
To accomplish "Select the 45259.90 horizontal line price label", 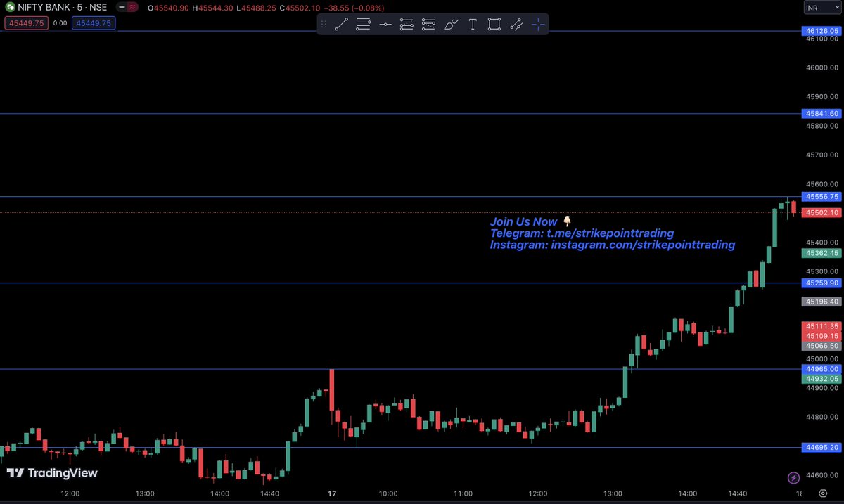I will [821, 283].
